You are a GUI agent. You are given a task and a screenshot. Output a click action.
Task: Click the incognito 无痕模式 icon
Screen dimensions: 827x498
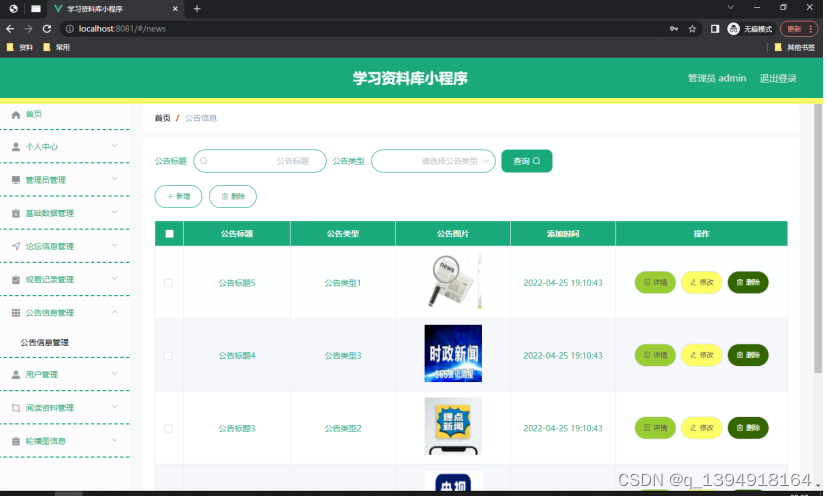pos(734,29)
